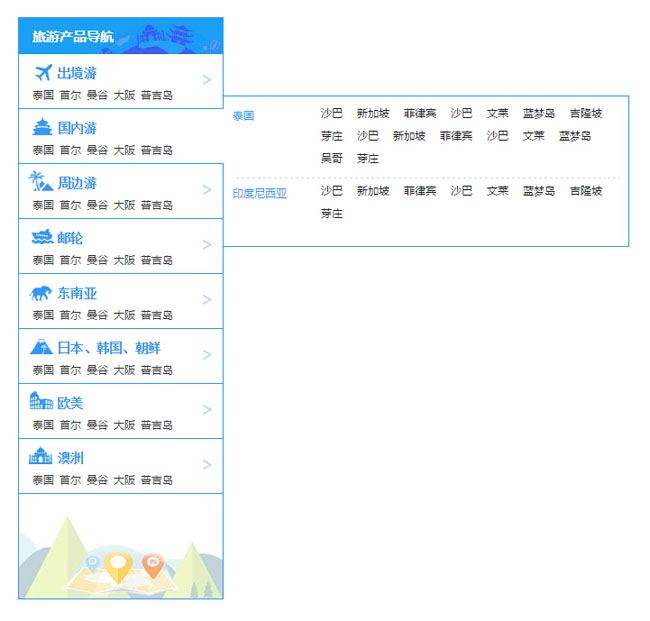Click the 吴哥 destination link

[x=331, y=159]
